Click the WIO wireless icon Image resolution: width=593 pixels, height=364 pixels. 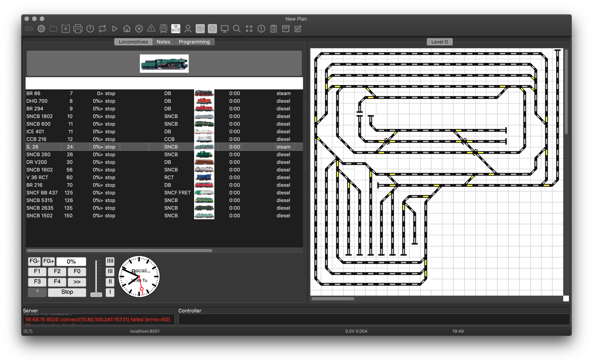pyautogui.click(x=176, y=29)
